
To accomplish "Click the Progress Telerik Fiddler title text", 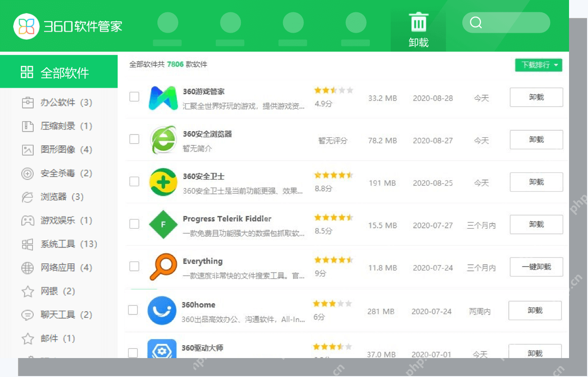I will [x=227, y=219].
